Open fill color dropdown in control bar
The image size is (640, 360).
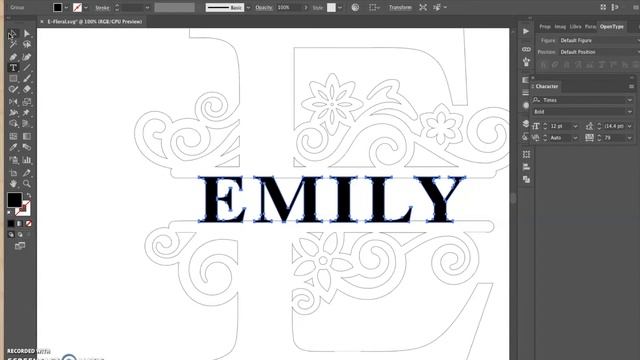pos(66,7)
